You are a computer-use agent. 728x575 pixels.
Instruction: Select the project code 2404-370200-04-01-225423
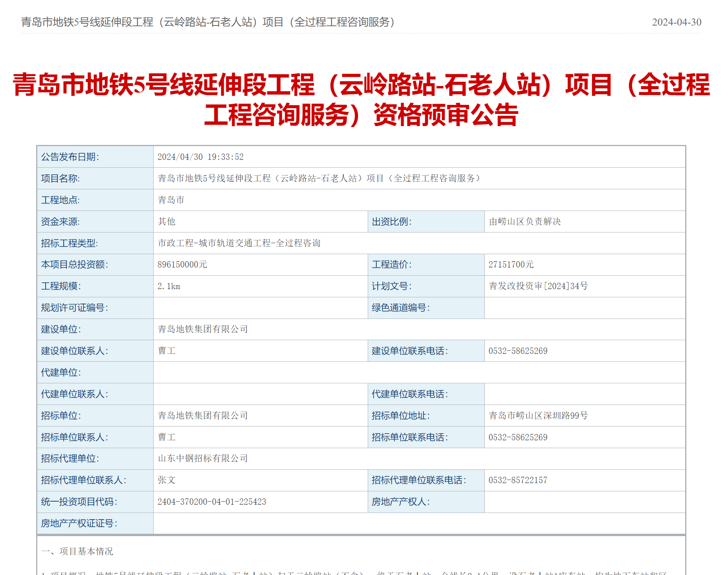coord(212,502)
